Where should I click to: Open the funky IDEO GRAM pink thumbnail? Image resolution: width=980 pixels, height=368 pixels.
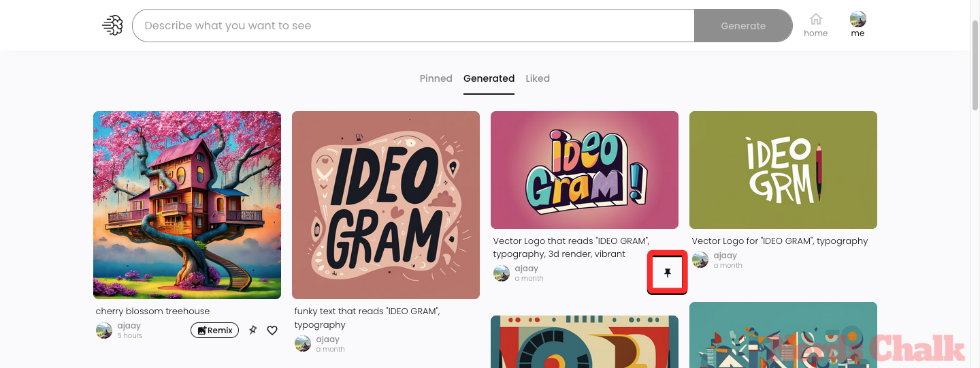386,205
